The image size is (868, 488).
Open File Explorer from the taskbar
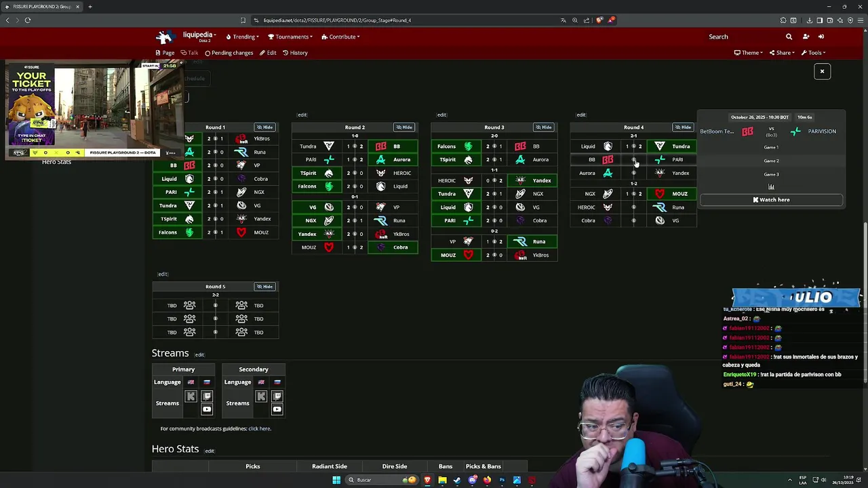(442, 480)
